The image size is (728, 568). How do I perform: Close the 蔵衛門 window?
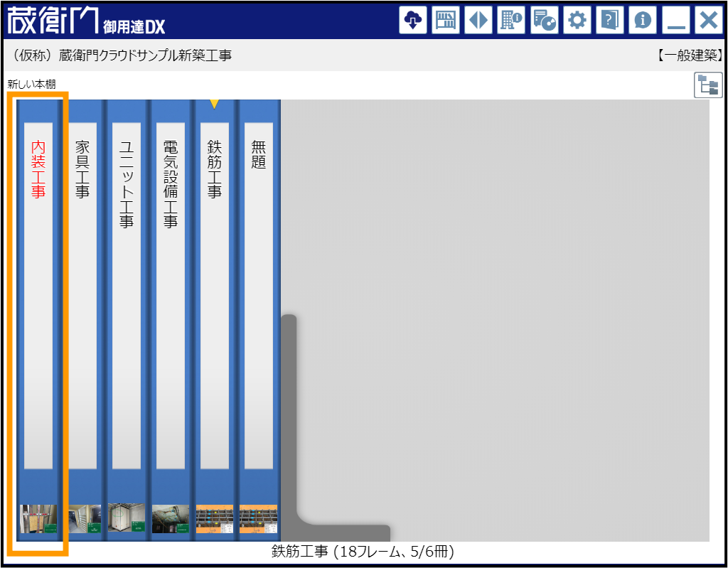709,20
